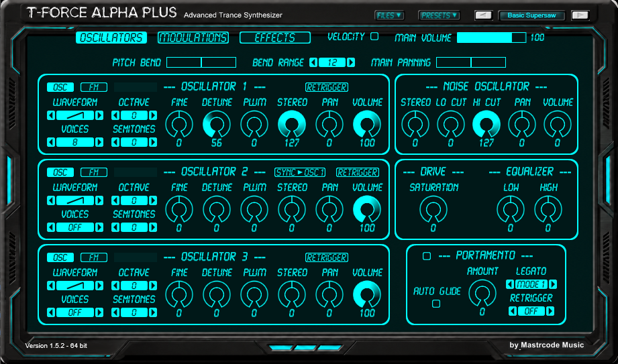
Task: Switch to the Effects tab
Action: click(x=275, y=38)
